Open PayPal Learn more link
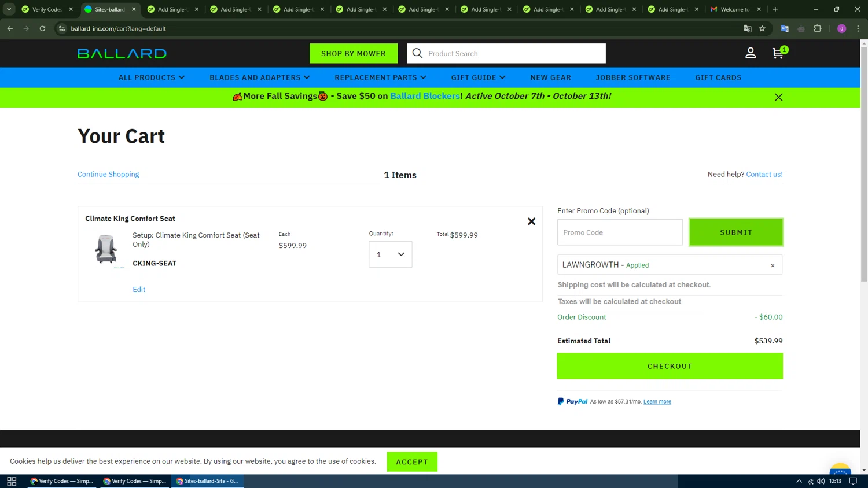 tap(657, 402)
